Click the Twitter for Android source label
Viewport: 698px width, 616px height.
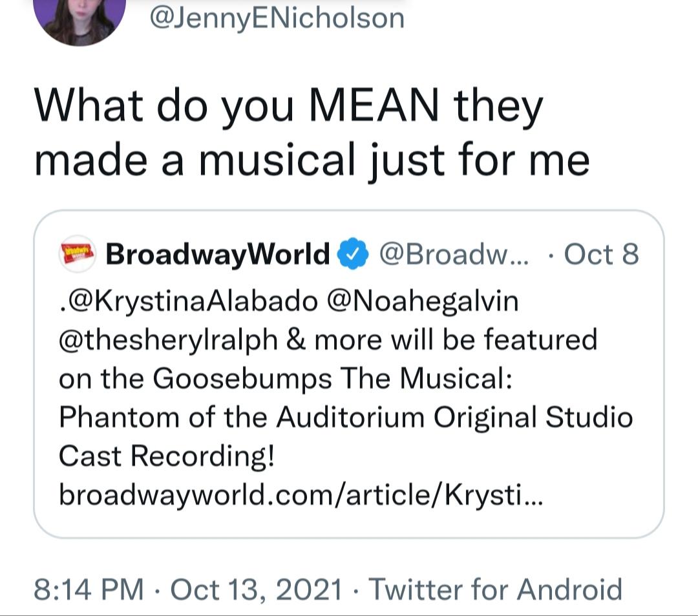point(496,589)
